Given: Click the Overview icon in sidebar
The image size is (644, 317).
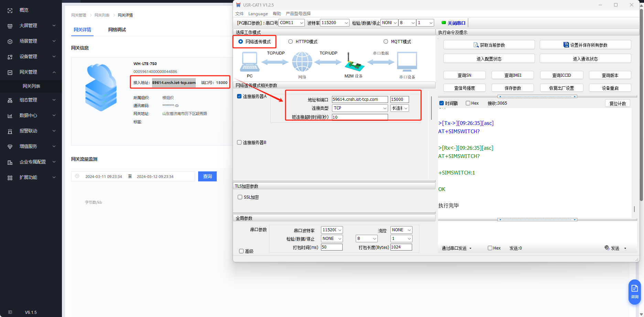Looking at the screenshot, I should [10, 10].
